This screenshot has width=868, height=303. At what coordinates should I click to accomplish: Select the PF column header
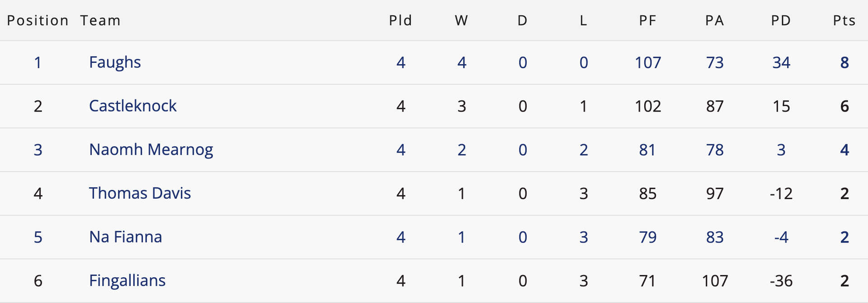(x=648, y=20)
